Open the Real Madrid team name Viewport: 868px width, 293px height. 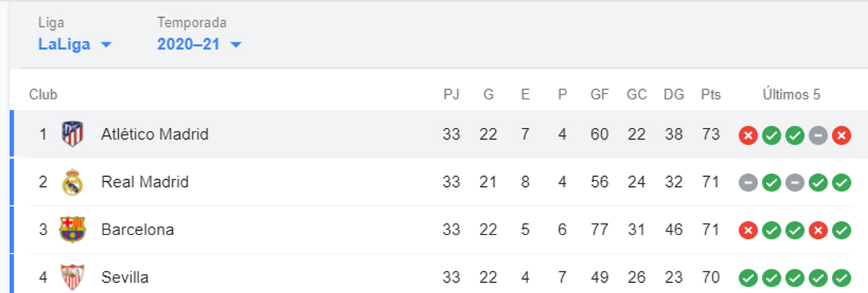pyautogui.click(x=145, y=182)
